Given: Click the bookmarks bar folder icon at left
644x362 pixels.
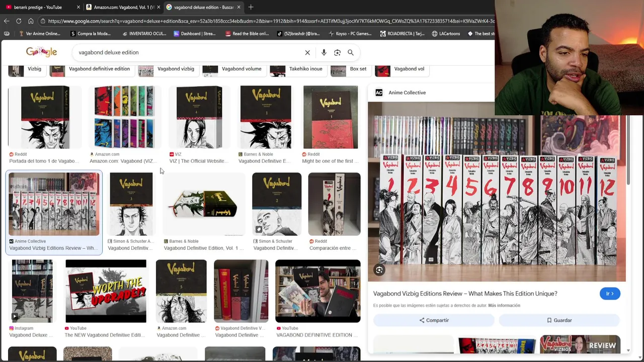Looking at the screenshot, I should [7, 34].
